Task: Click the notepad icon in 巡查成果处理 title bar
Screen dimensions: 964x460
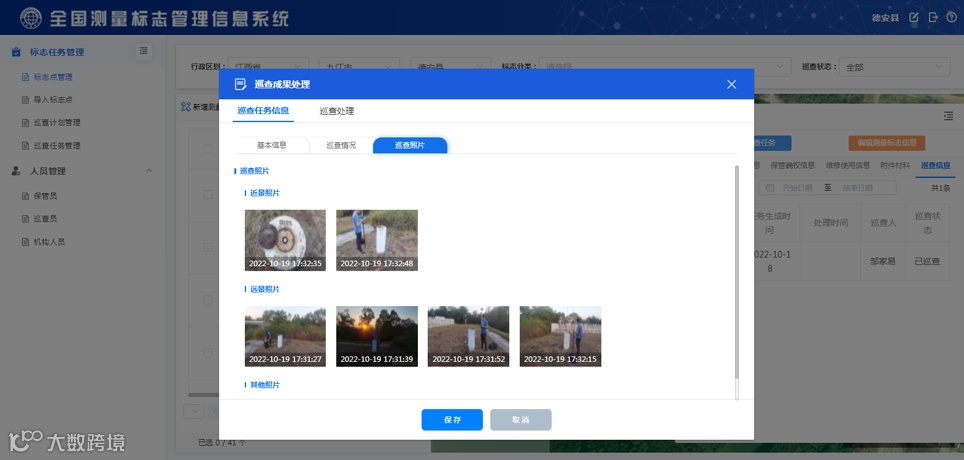Action: tap(240, 84)
